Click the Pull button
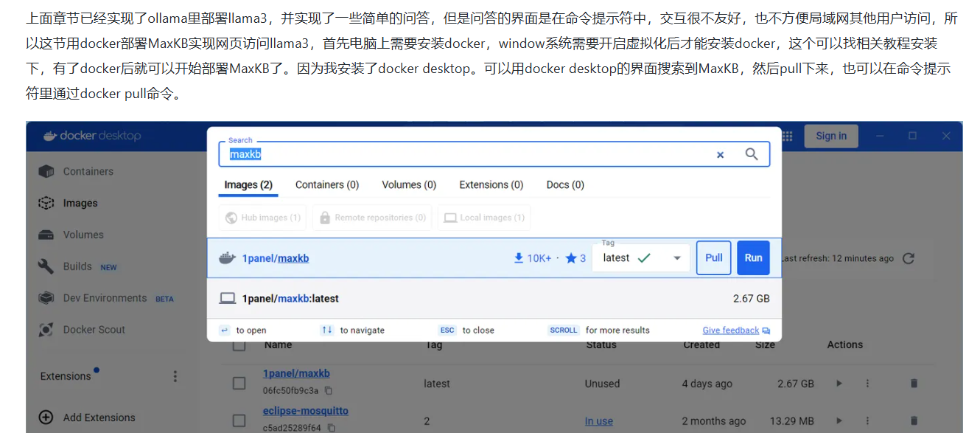The width and height of the screenshot is (980, 433). point(714,258)
